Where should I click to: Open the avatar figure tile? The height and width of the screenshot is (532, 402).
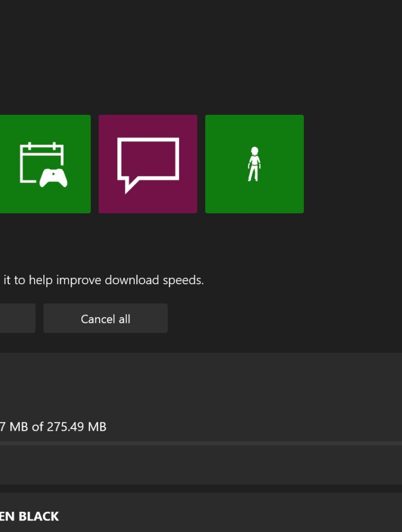click(254, 164)
